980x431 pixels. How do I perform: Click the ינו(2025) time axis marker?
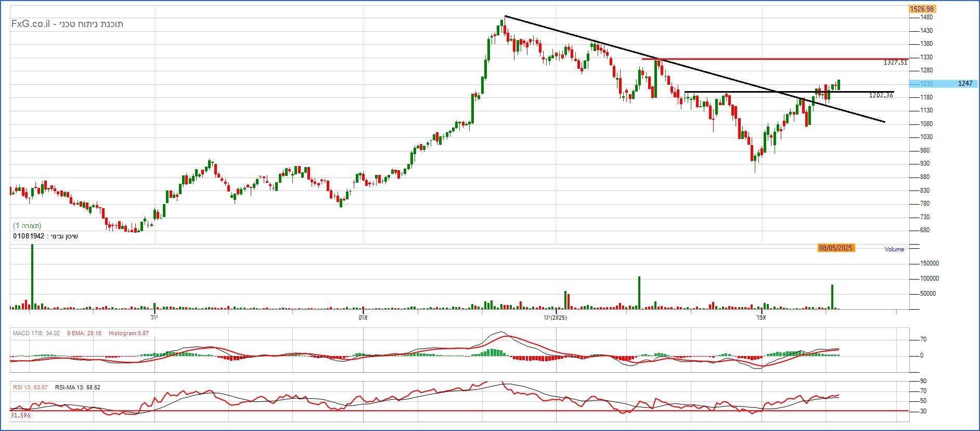pyautogui.click(x=556, y=318)
